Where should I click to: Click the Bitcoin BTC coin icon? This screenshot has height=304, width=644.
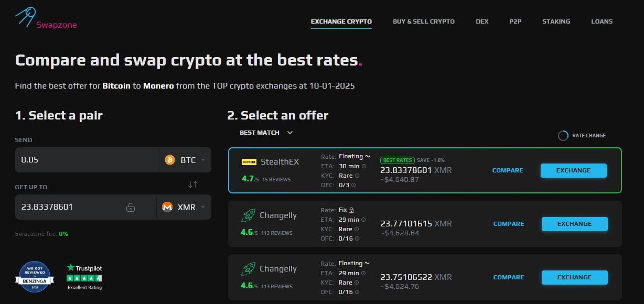click(170, 160)
